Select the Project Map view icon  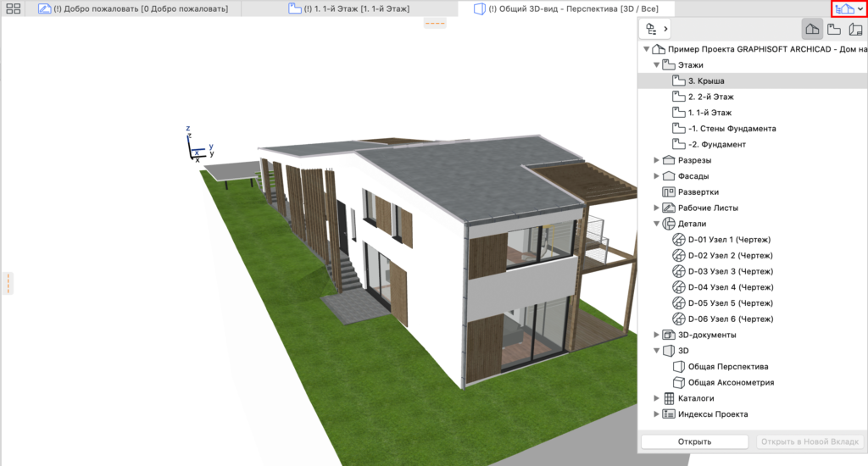812,29
